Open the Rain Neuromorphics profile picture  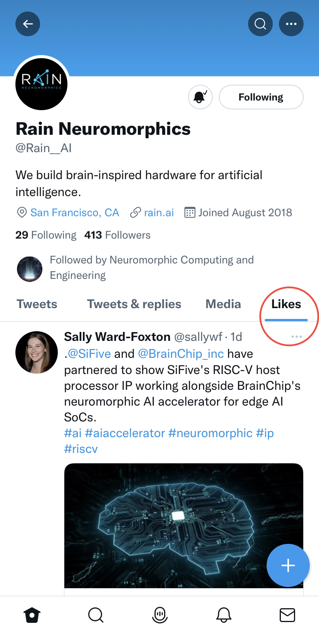click(x=42, y=84)
